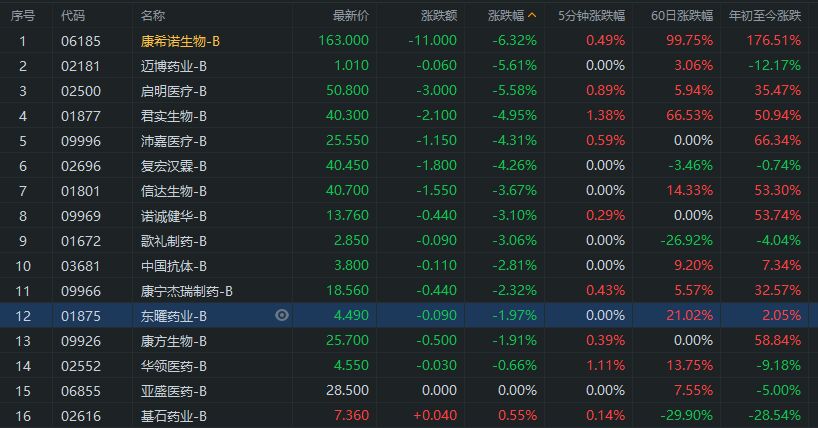Screen dimensions: 818x428
Task: Select 君实生物-B in the list
Action: (174, 115)
